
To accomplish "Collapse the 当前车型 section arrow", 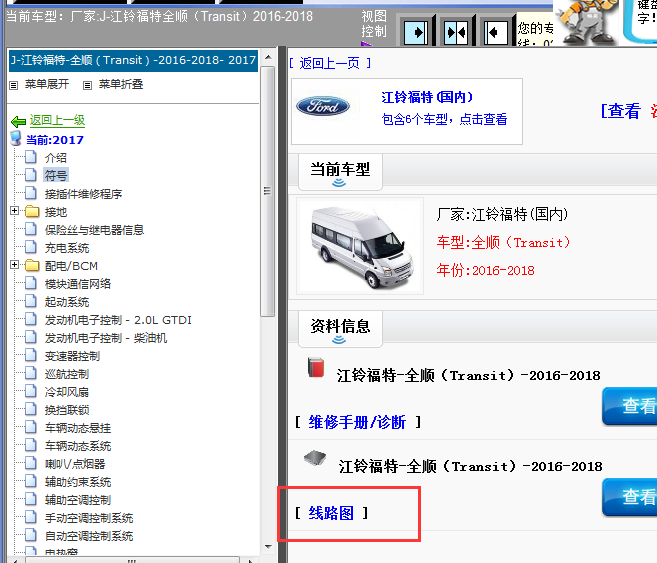I will (x=339, y=183).
